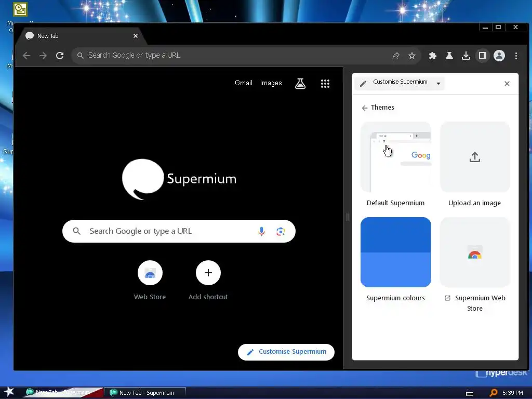The width and height of the screenshot is (532, 399).
Task: Open the Supermium colours swatch
Action: (395, 252)
